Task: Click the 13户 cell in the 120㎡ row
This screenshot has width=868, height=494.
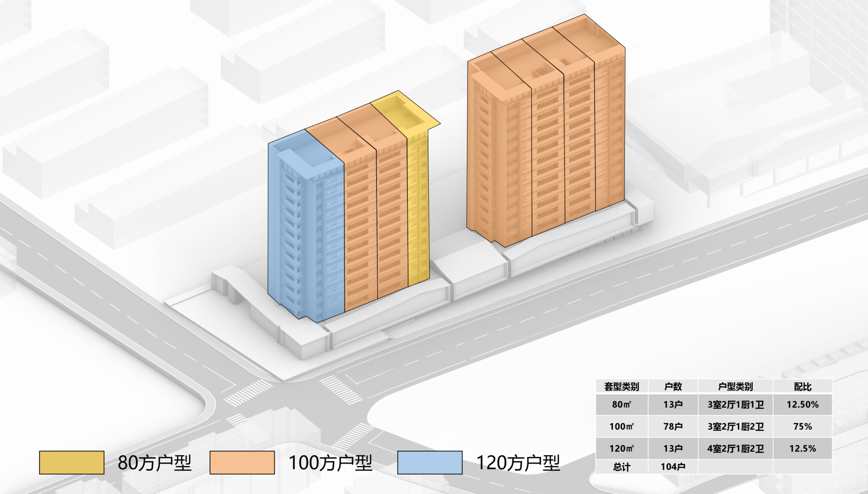Action: (673, 449)
